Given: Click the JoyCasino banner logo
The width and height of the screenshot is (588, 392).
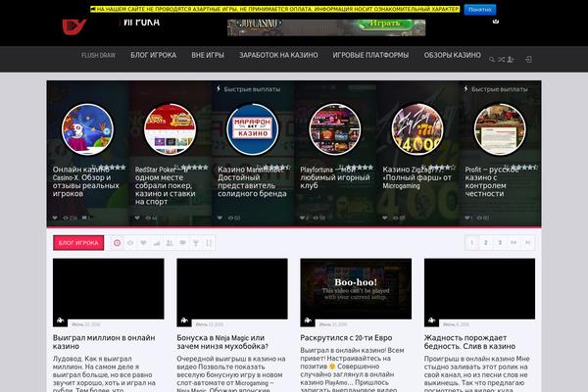Looking at the screenshot, I should 260,24.
